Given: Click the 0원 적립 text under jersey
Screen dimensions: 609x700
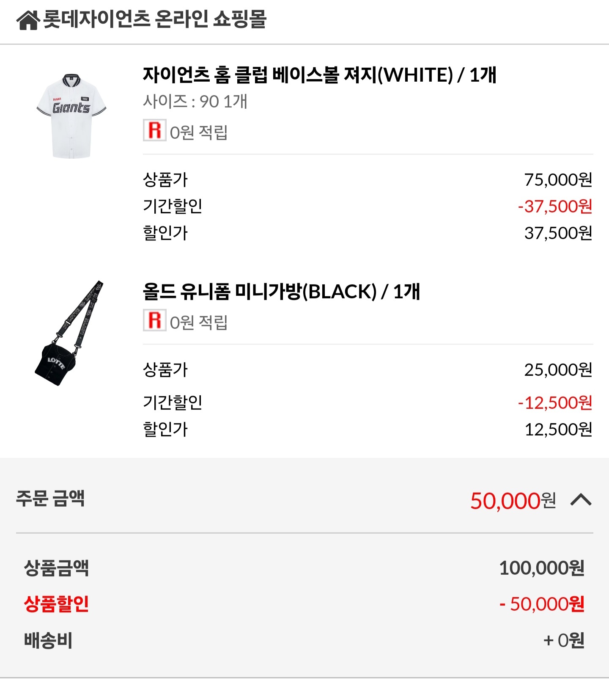Looking at the screenshot, I should click(199, 132).
